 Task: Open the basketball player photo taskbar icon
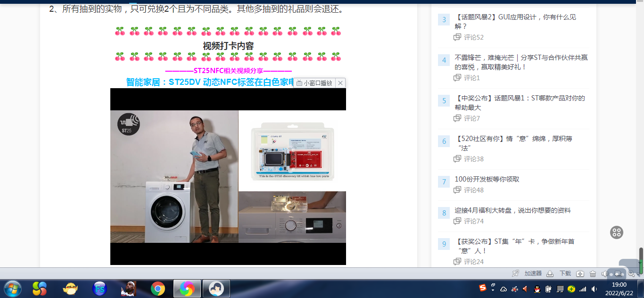pyautogui.click(x=129, y=288)
